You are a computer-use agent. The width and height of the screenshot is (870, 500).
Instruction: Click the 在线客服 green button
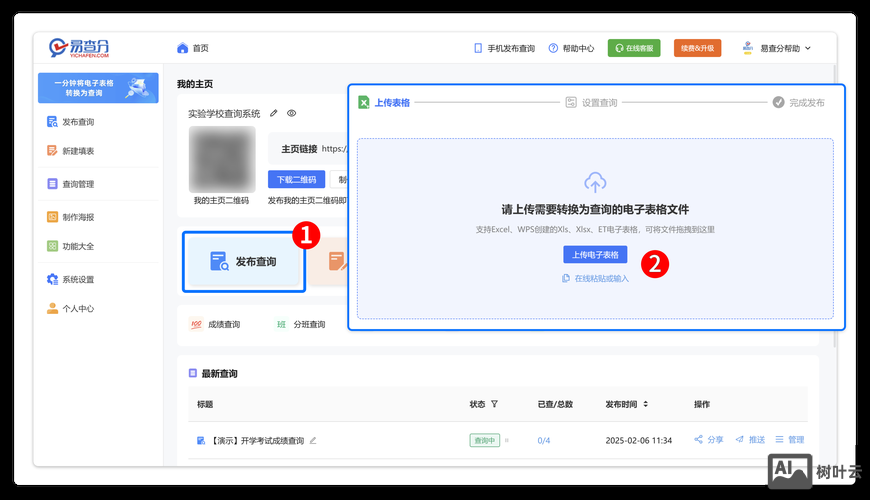(x=634, y=48)
